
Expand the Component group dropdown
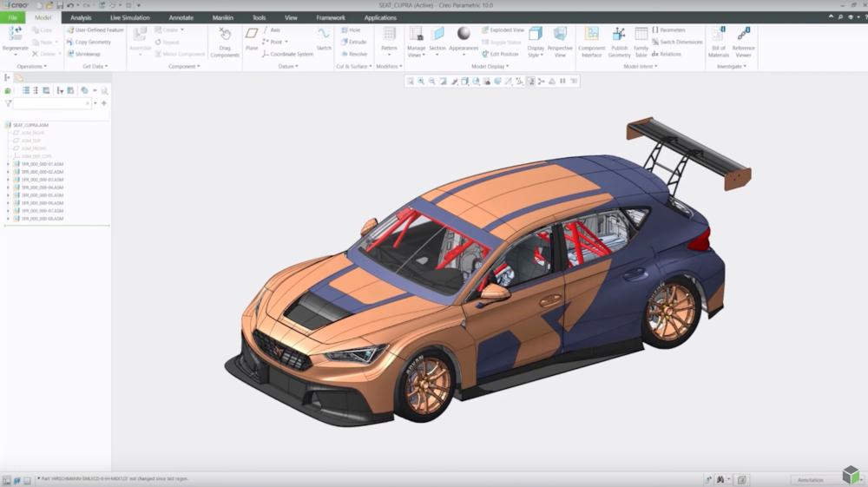(x=184, y=66)
